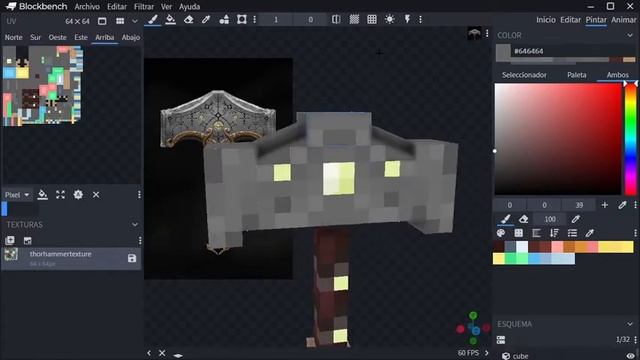Toggle preview shading sun icon
The height and width of the screenshot is (360, 640).
(390, 19)
